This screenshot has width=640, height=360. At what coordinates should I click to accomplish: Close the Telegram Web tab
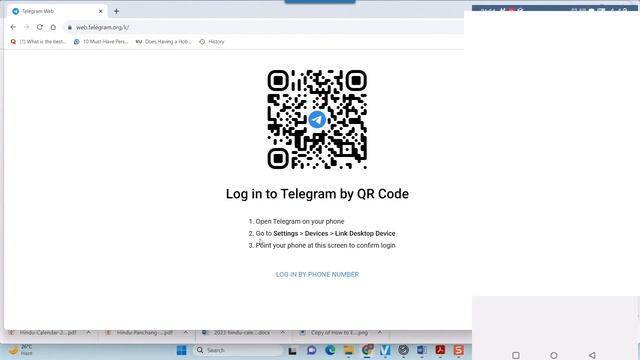coord(100,11)
